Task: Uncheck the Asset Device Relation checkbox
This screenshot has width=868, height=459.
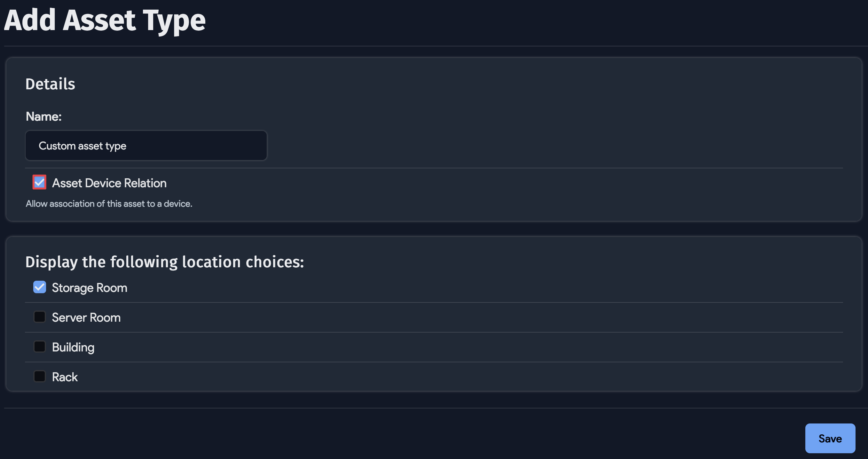Action: [39, 182]
